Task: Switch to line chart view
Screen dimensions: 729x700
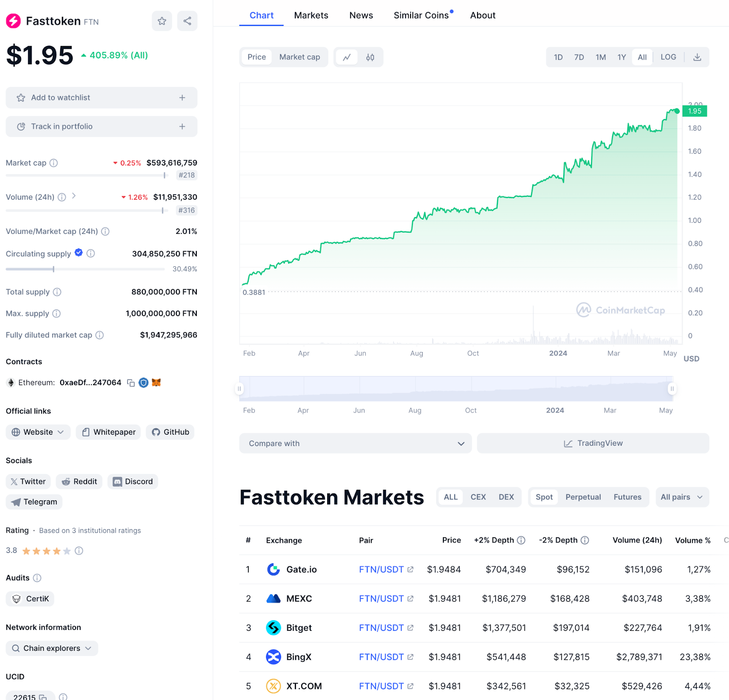Action: tap(347, 57)
